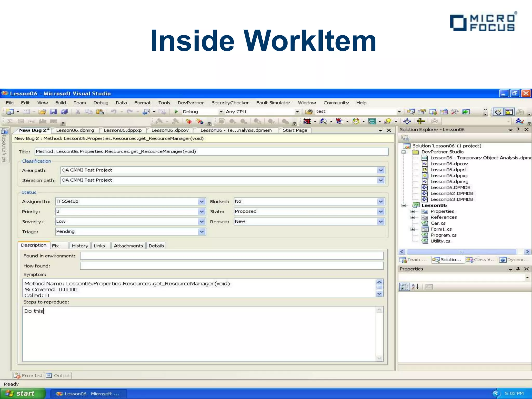Select Lesson06.dpprf in Solution Explorer

pos(448,170)
